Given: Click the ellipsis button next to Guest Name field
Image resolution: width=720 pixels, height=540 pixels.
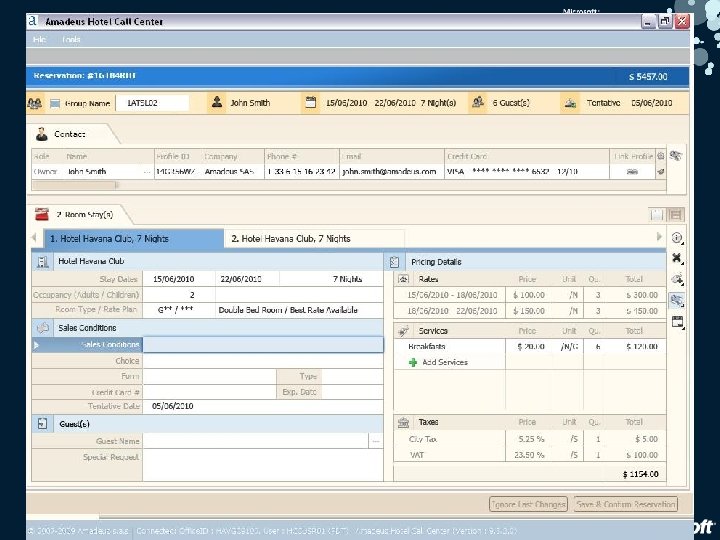Looking at the screenshot, I should click(x=376, y=441).
